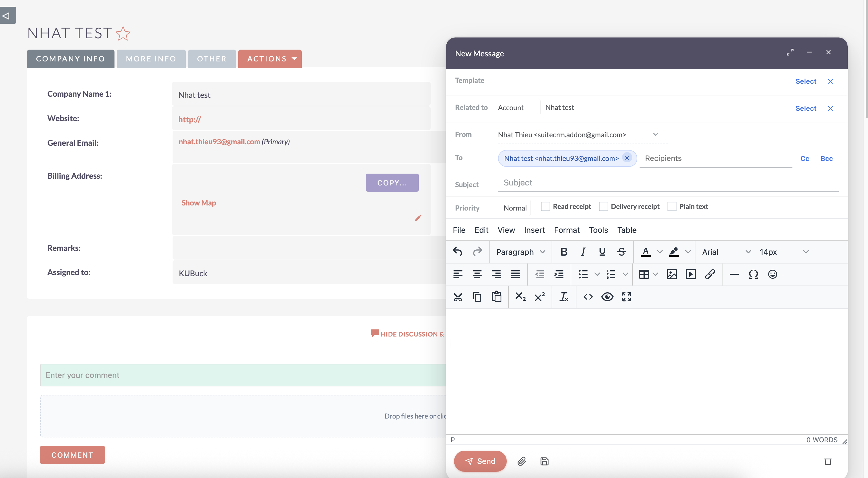
Task: Open the source code view
Action: coord(588,297)
